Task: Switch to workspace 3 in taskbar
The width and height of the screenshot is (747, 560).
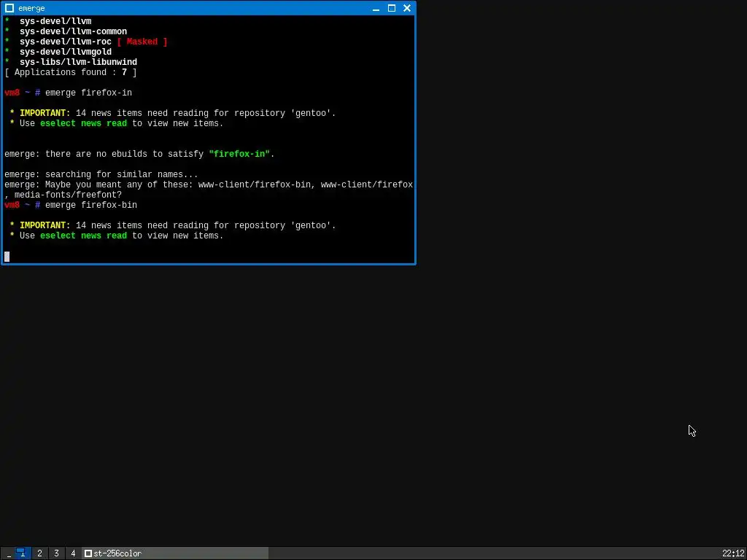Action: click(x=56, y=553)
